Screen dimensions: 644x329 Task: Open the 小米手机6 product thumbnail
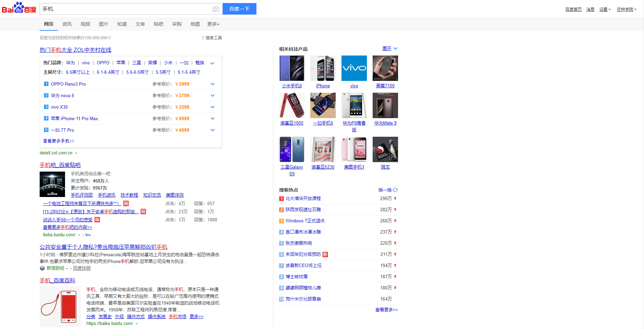pyautogui.click(x=292, y=68)
